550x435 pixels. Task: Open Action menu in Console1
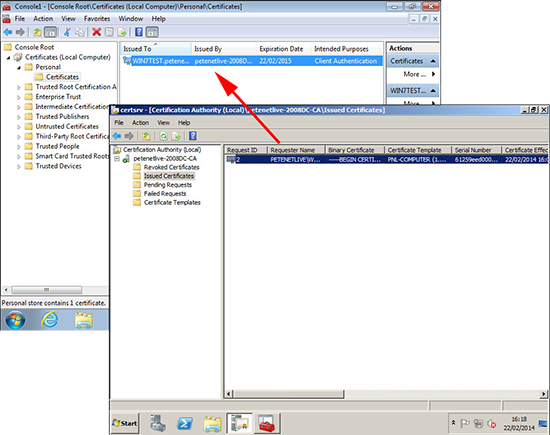43,19
